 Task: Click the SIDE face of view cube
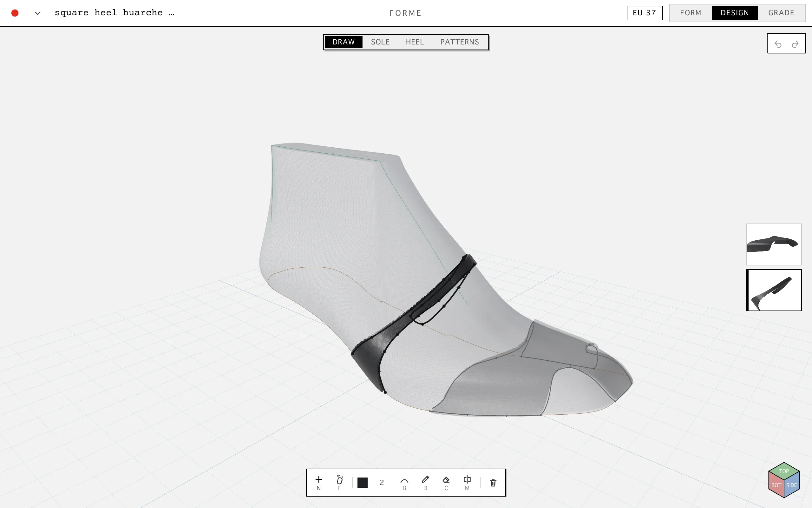(x=792, y=485)
